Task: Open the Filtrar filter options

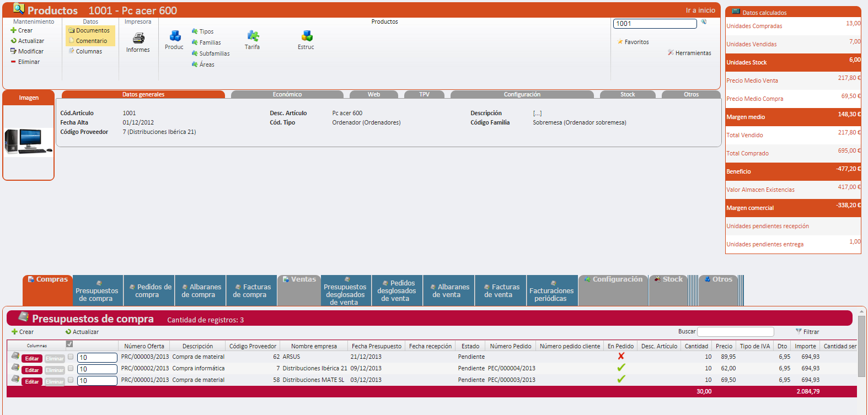Action: pos(807,332)
